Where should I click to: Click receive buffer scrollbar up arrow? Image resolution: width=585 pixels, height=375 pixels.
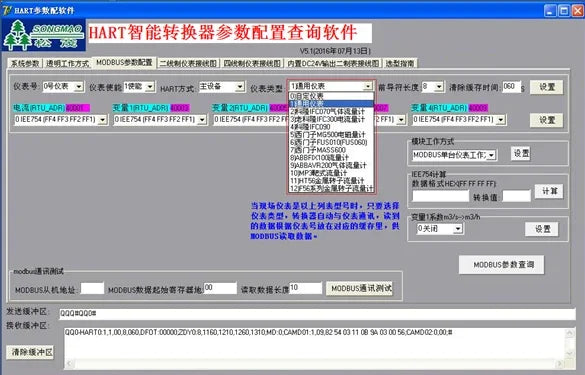pyautogui.click(x=570, y=332)
